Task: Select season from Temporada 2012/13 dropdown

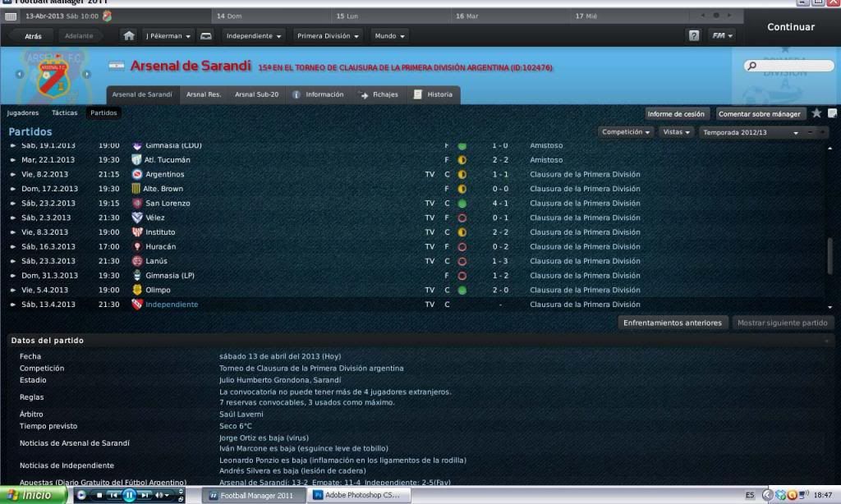Action: 751,132
